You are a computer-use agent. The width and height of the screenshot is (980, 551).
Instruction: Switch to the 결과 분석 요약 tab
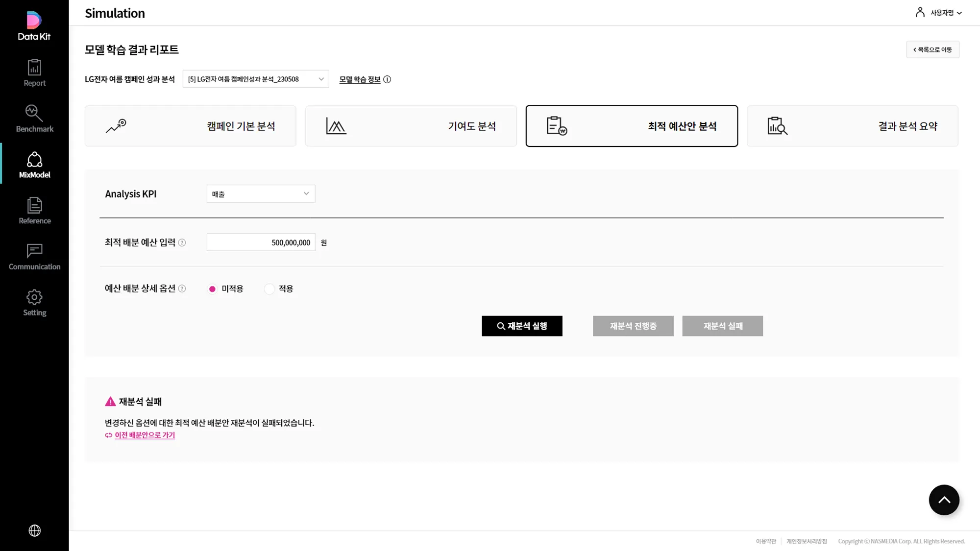pyautogui.click(x=853, y=126)
